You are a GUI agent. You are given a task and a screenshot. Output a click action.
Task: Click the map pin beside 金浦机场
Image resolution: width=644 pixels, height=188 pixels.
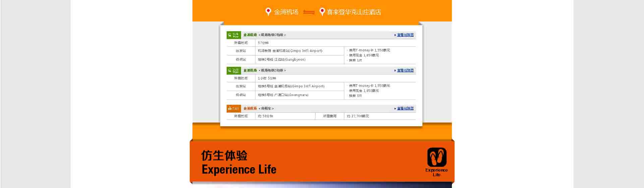pos(268,12)
